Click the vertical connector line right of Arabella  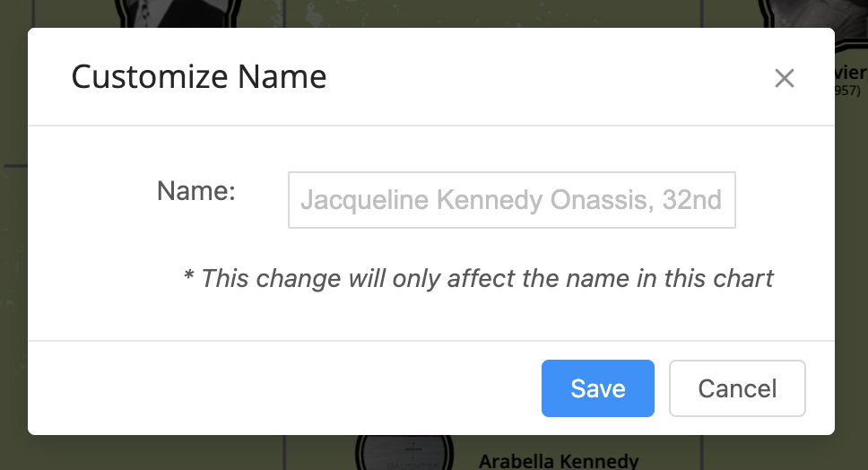(x=700, y=452)
